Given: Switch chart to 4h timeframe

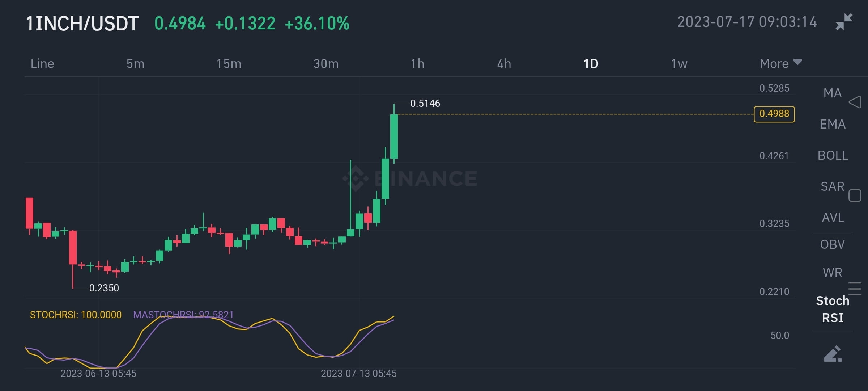Looking at the screenshot, I should 504,64.
